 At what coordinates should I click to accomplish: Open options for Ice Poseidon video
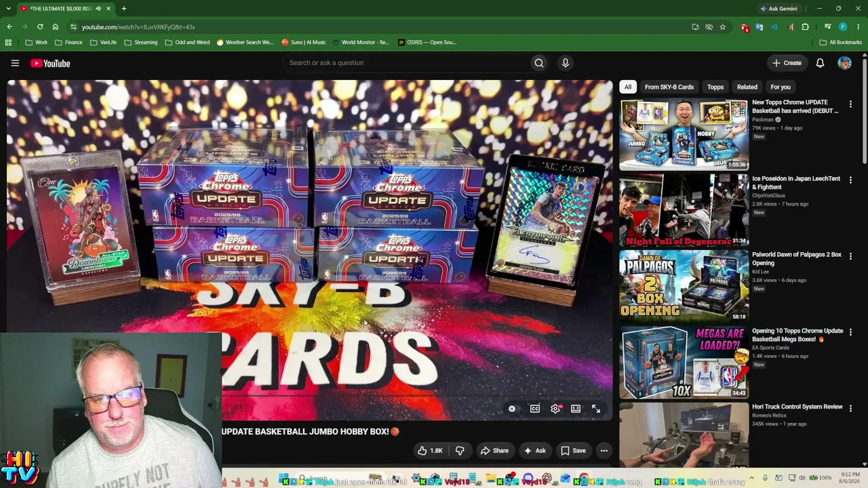tap(850, 180)
